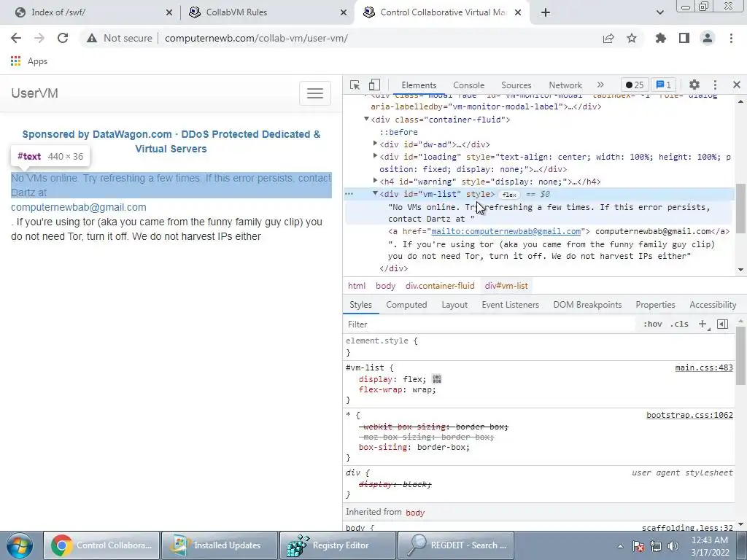Open the REGDEIT Search taskbar window
This screenshot has height=560, width=747.
[x=456, y=545]
